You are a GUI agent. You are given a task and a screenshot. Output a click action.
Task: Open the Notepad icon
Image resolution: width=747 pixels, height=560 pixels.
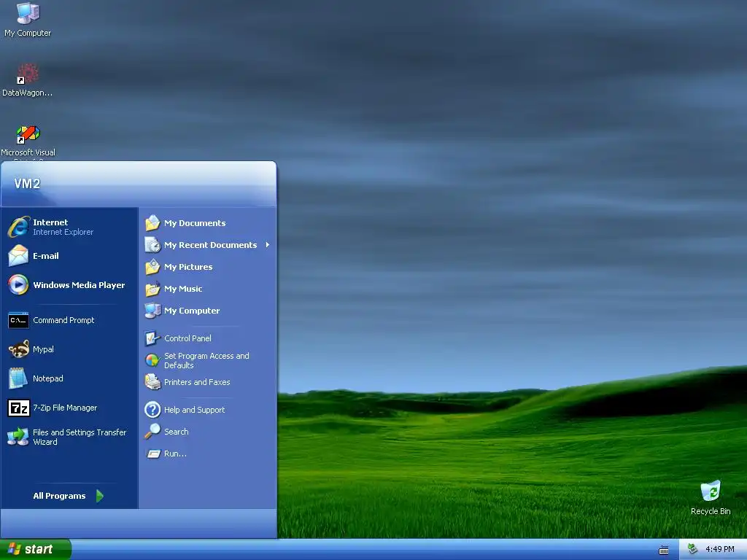[x=18, y=378]
